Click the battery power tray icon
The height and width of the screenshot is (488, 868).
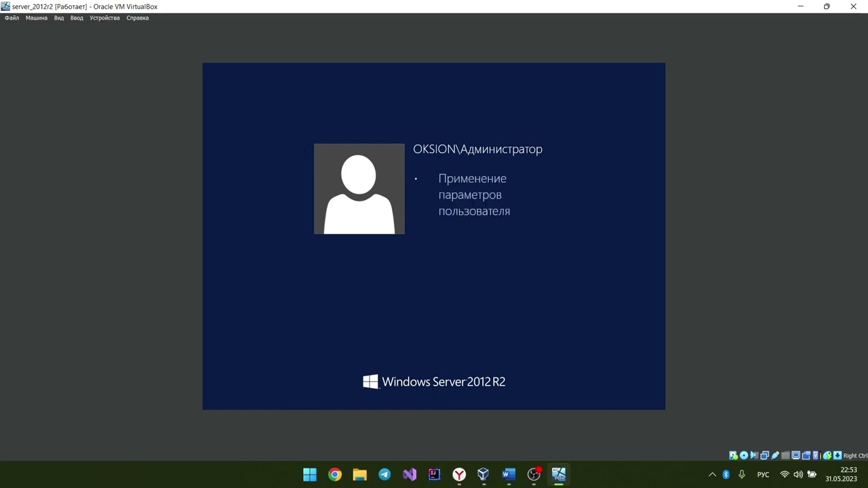point(812,474)
